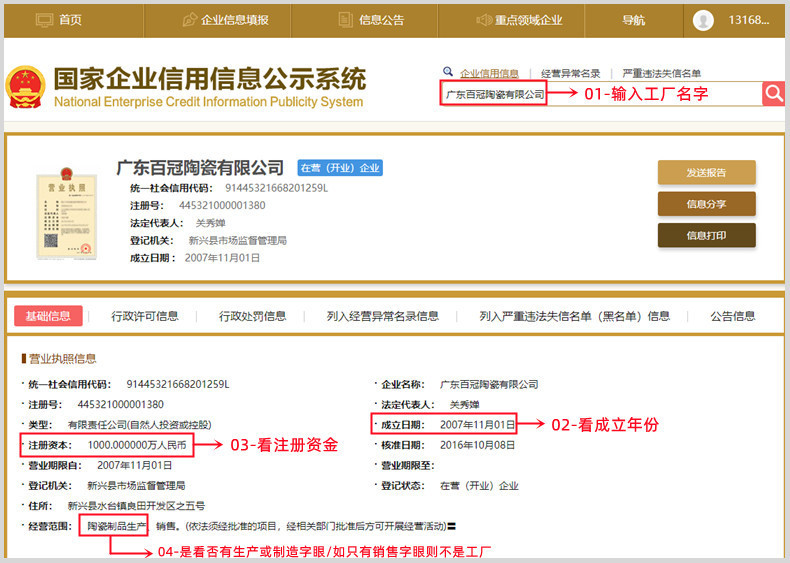Click the company name search input field
The height and width of the screenshot is (563, 790).
pos(601,94)
